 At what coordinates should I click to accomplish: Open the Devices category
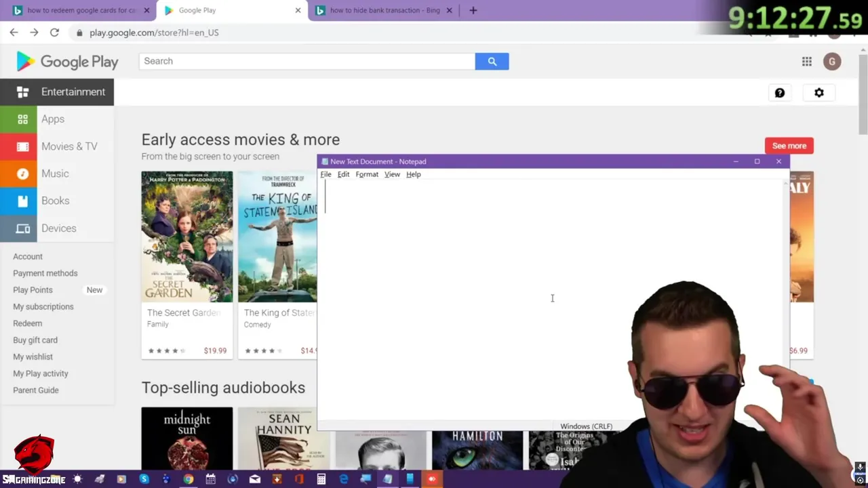(57, 228)
